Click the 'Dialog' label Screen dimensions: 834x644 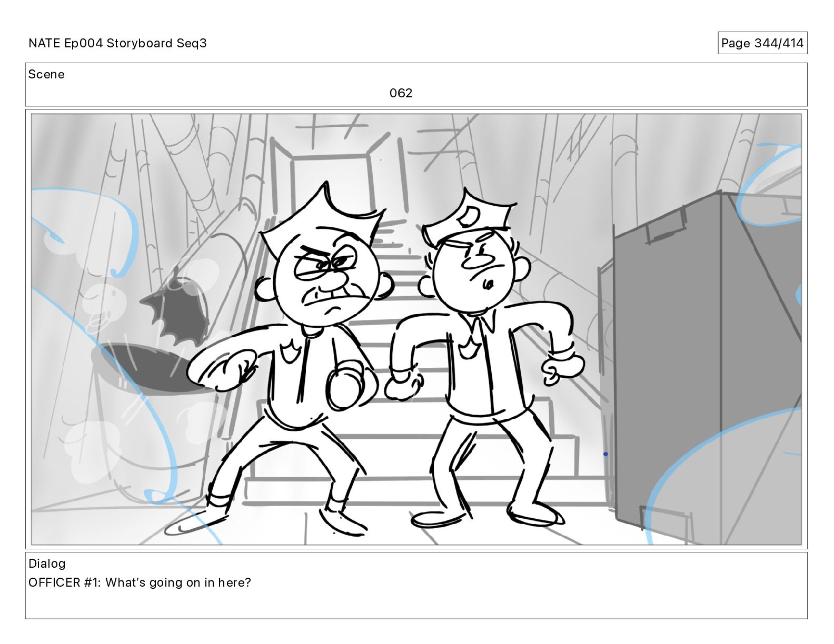(47, 563)
